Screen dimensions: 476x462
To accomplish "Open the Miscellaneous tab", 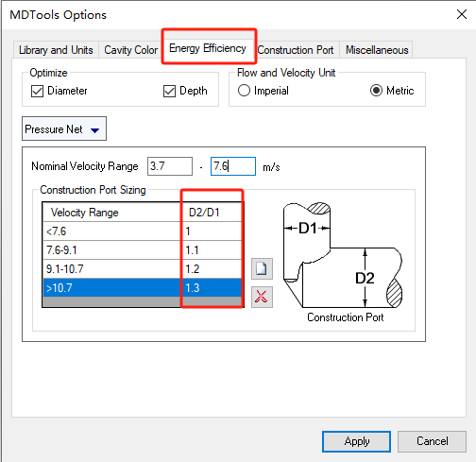I will (377, 50).
